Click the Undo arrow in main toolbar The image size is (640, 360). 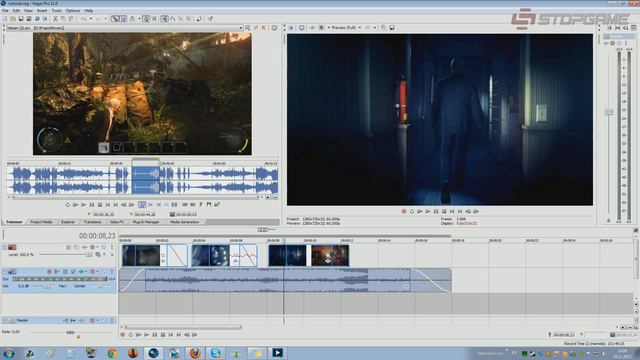coord(83,19)
